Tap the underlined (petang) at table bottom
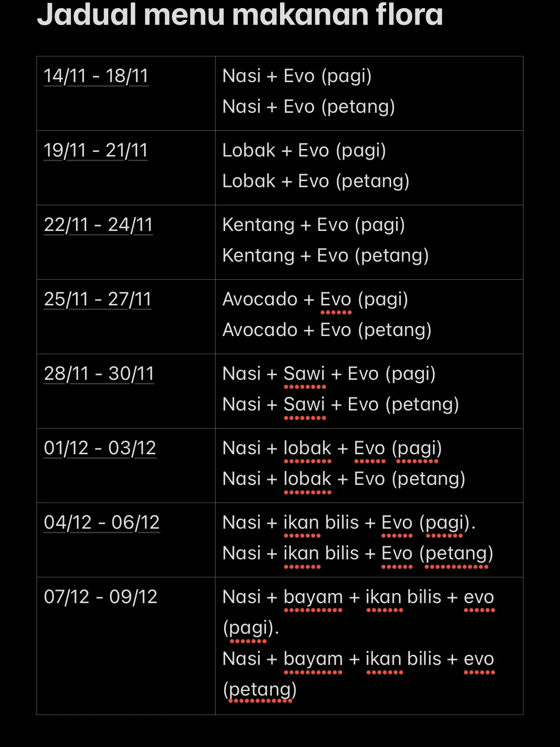The image size is (560, 747). (x=260, y=690)
